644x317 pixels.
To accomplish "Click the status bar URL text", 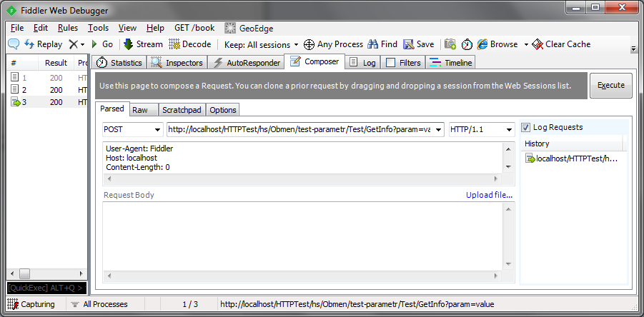I will tap(357, 304).
